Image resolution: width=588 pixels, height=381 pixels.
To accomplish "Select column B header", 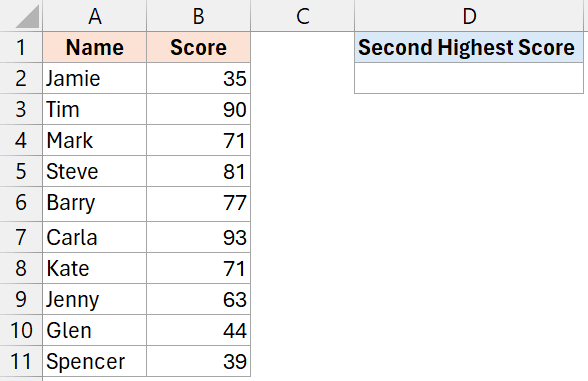I will point(198,16).
